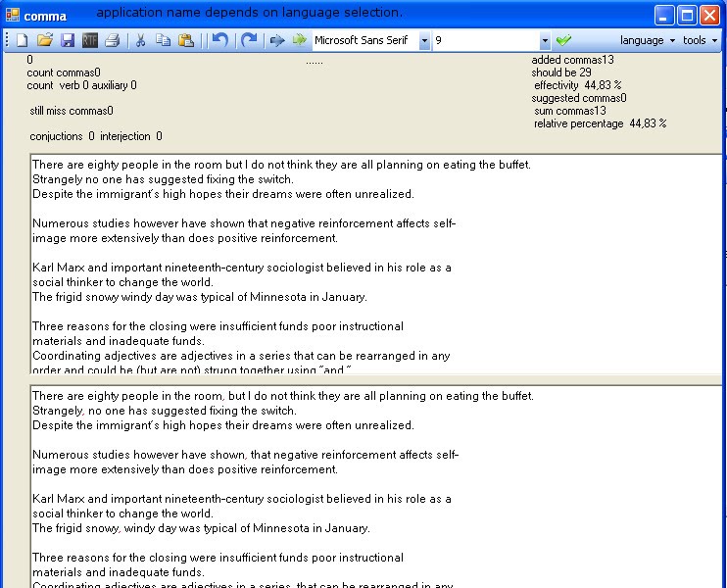
Task: Click the new document icon
Action: click(x=22, y=40)
